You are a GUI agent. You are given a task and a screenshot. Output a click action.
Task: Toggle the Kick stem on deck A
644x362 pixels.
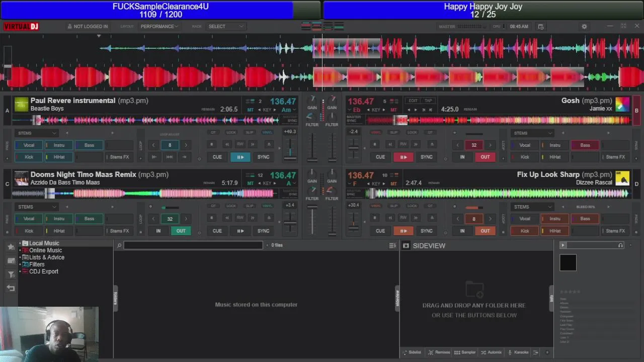pyautogui.click(x=29, y=157)
